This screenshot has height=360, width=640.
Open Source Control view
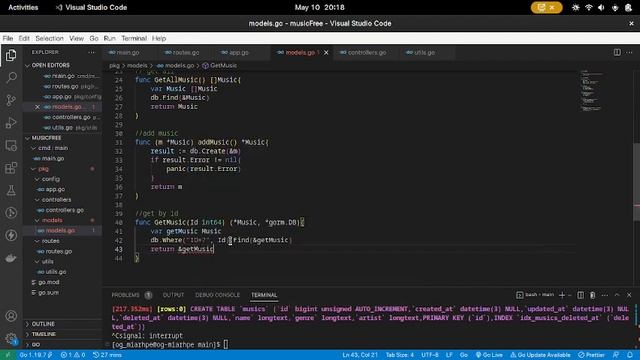click(11, 100)
